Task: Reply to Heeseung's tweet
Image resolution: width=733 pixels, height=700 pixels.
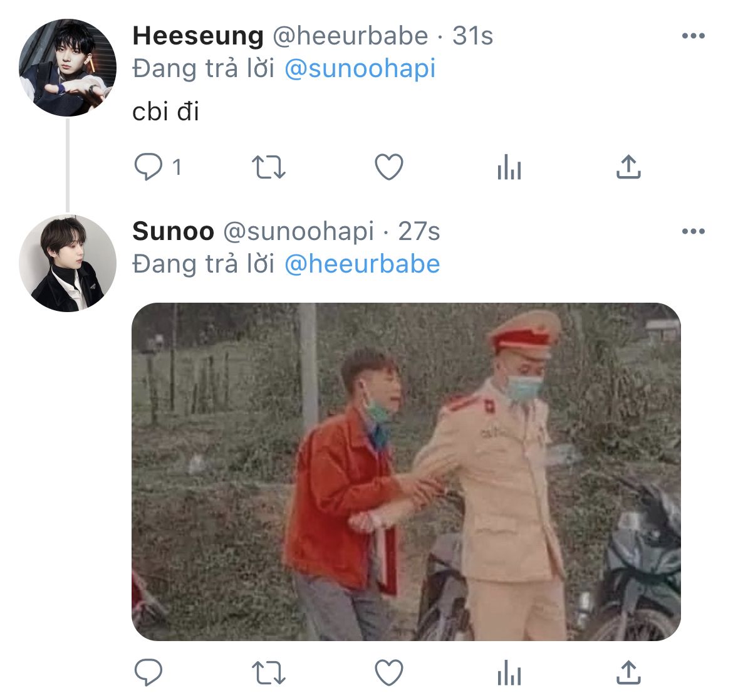Action: (148, 167)
